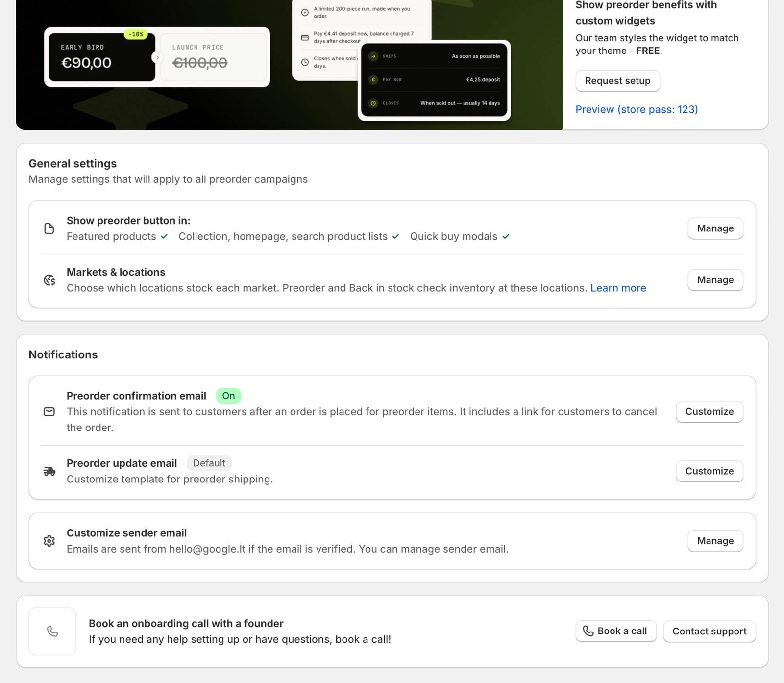Click the Launch Price €100,00 card
Viewport: 784px width, 683px height.
pyautogui.click(x=213, y=57)
